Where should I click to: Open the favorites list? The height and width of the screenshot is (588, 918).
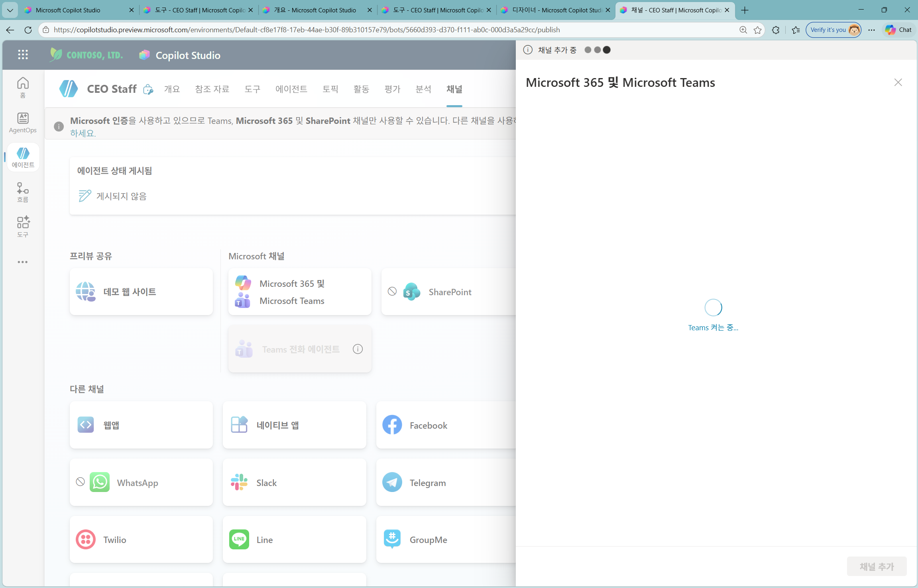pos(796,30)
